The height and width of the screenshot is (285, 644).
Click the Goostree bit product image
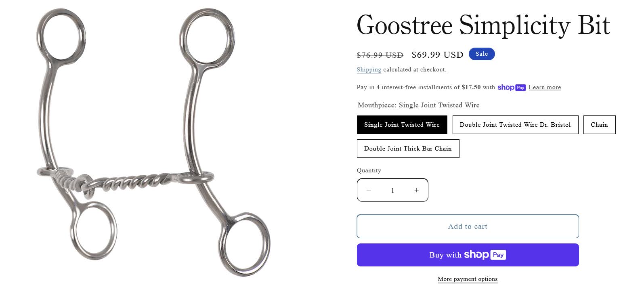(x=153, y=142)
